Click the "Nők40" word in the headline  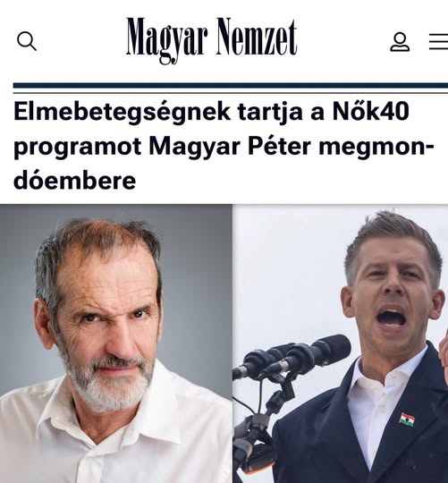click(x=370, y=111)
